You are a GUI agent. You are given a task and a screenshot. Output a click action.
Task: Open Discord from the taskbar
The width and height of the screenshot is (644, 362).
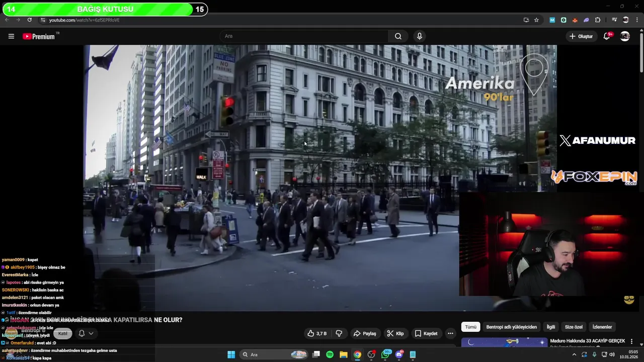pyautogui.click(x=399, y=354)
